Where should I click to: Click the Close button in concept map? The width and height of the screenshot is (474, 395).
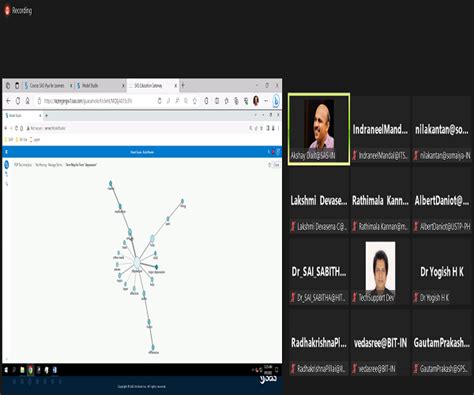point(276,165)
